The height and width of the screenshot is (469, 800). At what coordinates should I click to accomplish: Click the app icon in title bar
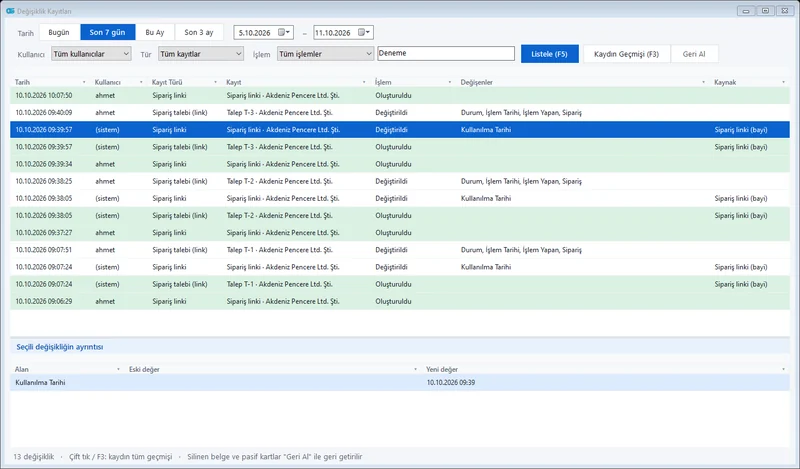(10, 11)
